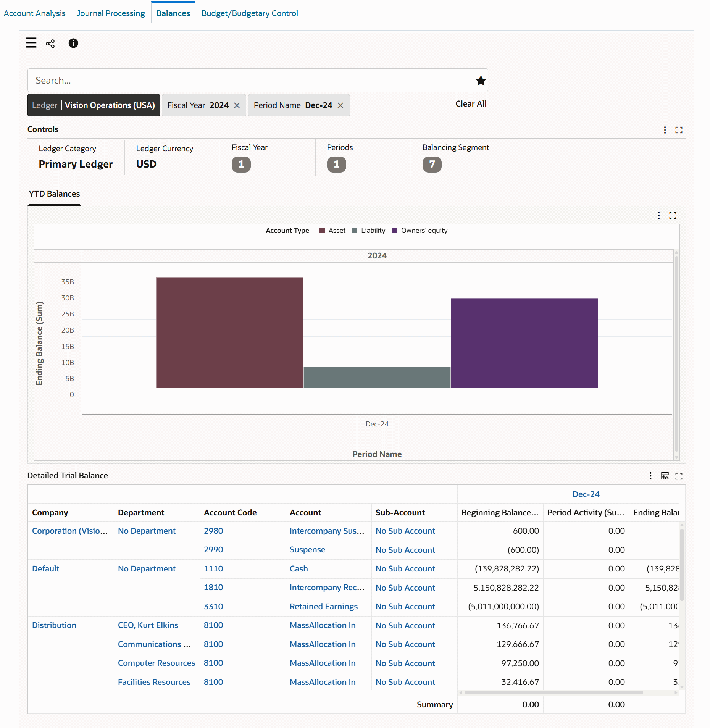Select the YTD Balances tab
Image resolution: width=710 pixels, height=728 pixels.
tap(54, 194)
